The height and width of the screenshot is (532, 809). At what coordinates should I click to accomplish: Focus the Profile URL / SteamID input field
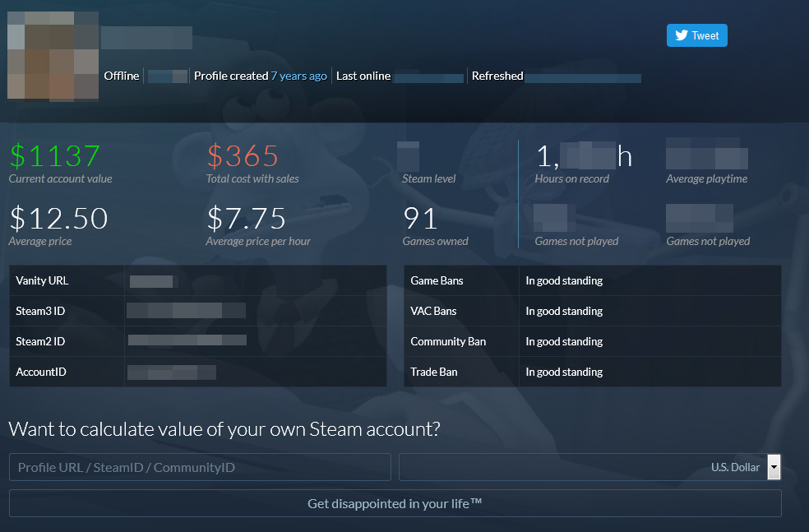click(x=200, y=467)
